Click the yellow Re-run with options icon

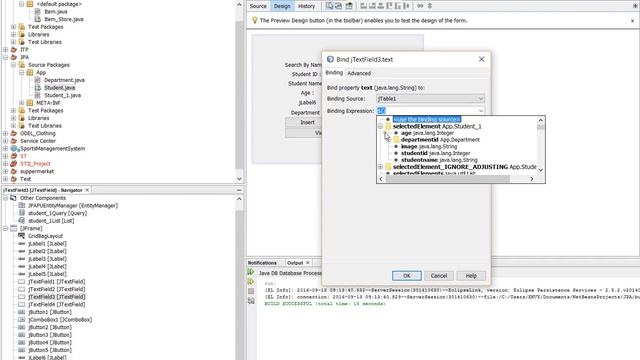point(251,282)
